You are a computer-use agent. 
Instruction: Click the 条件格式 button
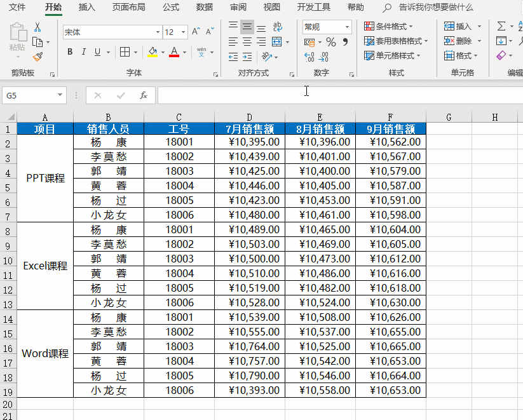pos(389,27)
